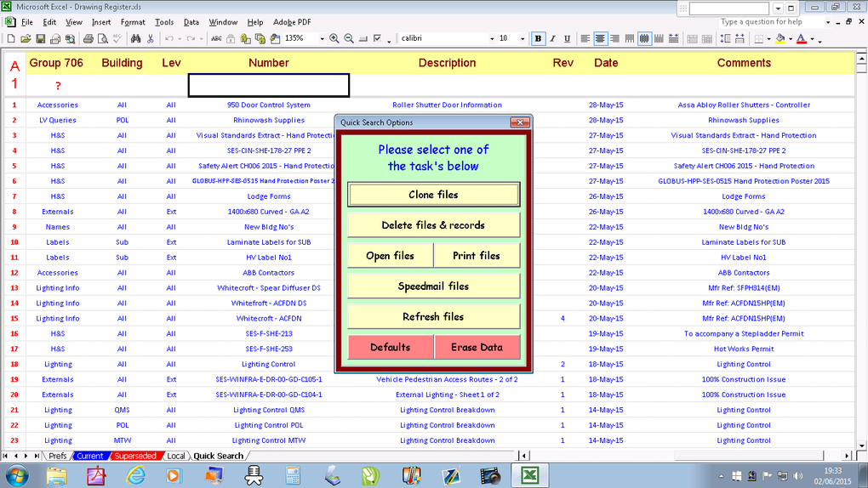
Task: Expand the Font Color dropdown arrow
Action: pyautogui.click(x=812, y=39)
